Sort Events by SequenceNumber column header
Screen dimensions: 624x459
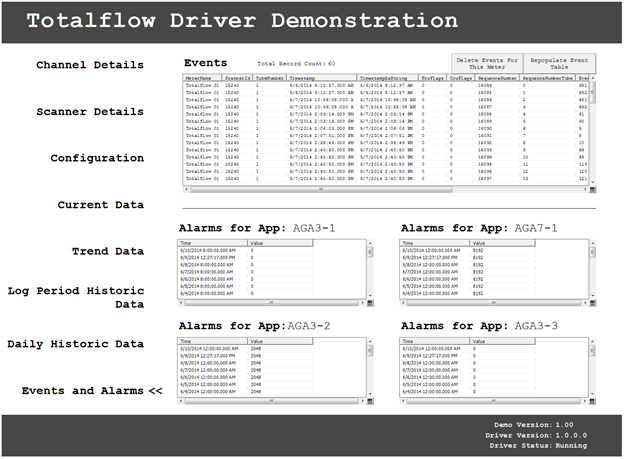pyautogui.click(x=497, y=78)
